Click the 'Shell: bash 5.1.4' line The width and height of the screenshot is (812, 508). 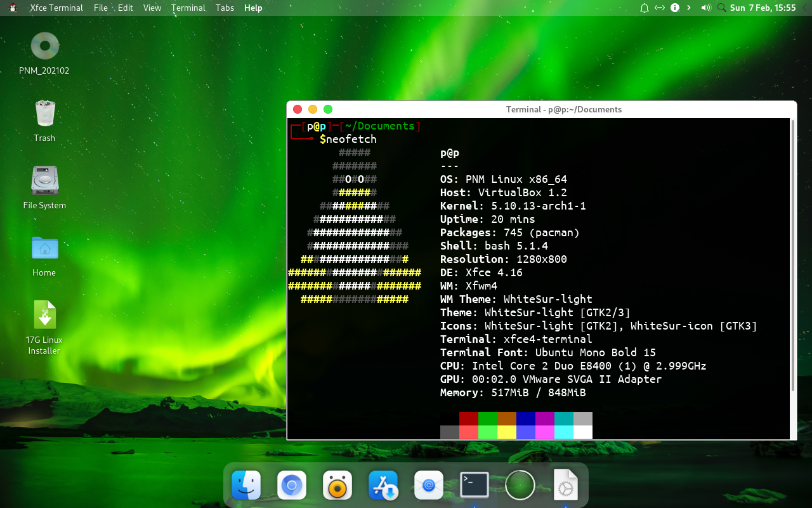click(x=494, y=246)
